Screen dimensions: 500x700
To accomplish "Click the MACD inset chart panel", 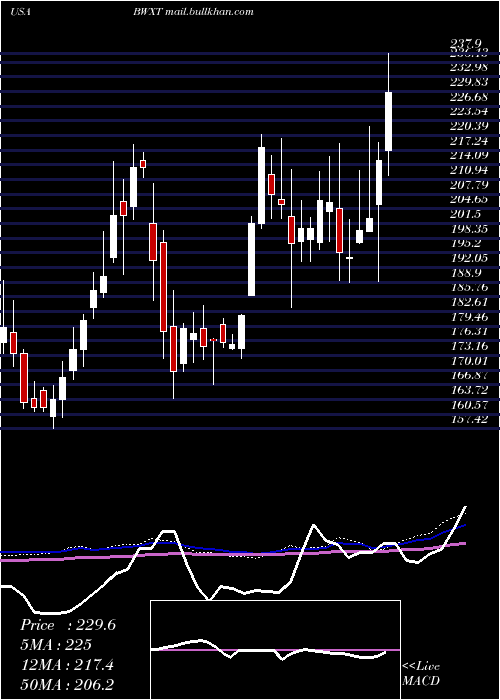I will (x=275, y=650).
